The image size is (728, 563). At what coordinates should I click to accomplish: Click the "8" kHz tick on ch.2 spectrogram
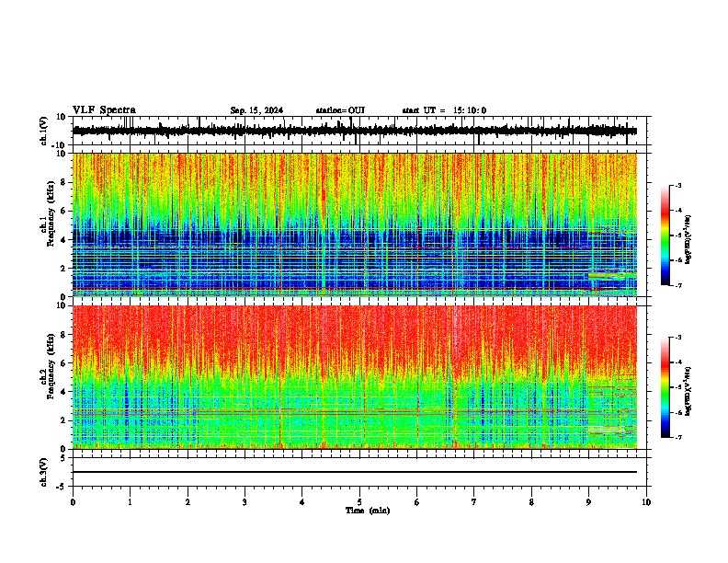pyautogui.click(x=63, y=335)
